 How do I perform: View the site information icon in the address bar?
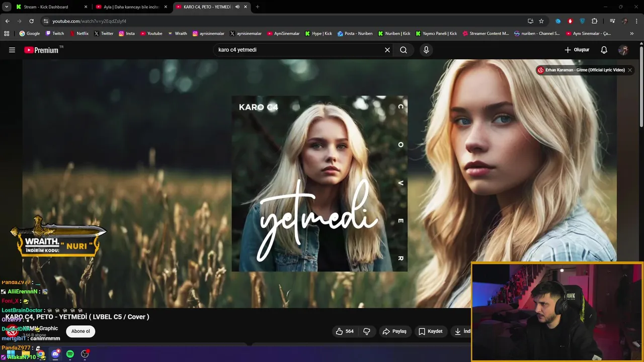(46, 21)
